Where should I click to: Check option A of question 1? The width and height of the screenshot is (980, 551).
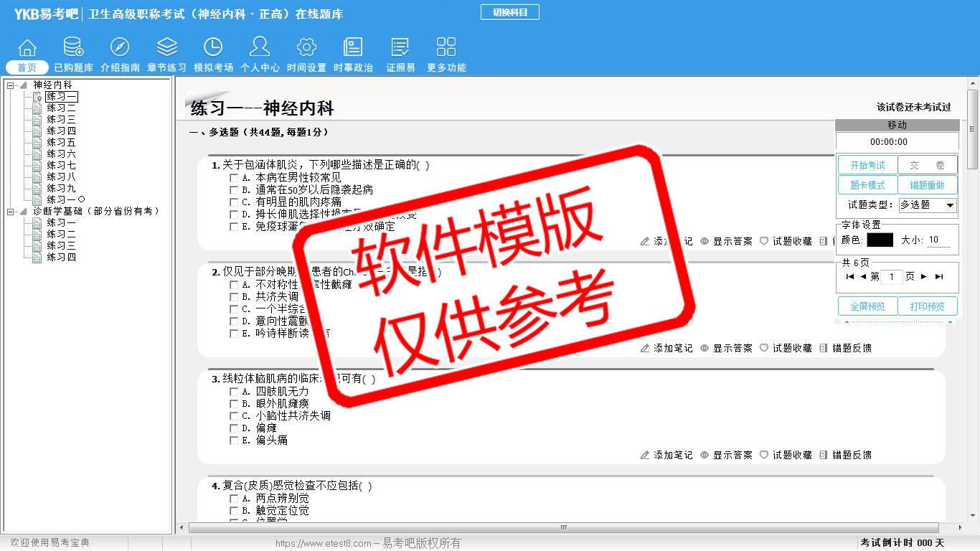pos(234,178)
